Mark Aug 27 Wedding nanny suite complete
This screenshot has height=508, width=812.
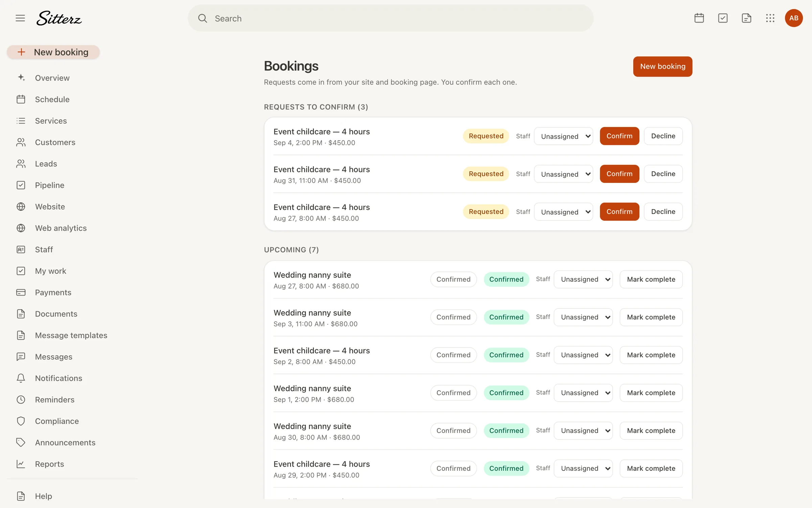(651, 279)
